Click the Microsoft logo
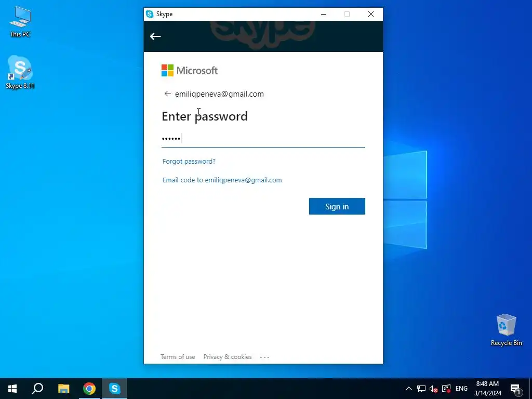The height and width of the screenshot is (399, 532). tap(190, 71)
